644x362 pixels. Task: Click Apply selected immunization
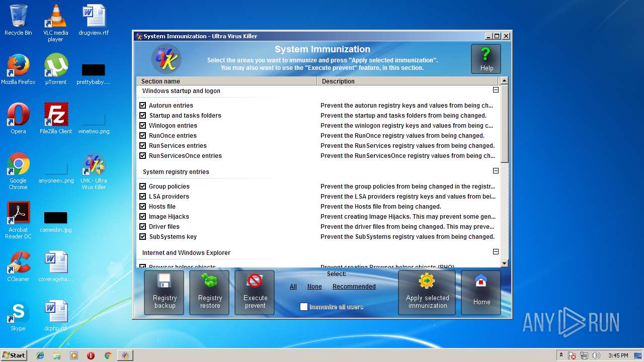[x=427, y=293]
